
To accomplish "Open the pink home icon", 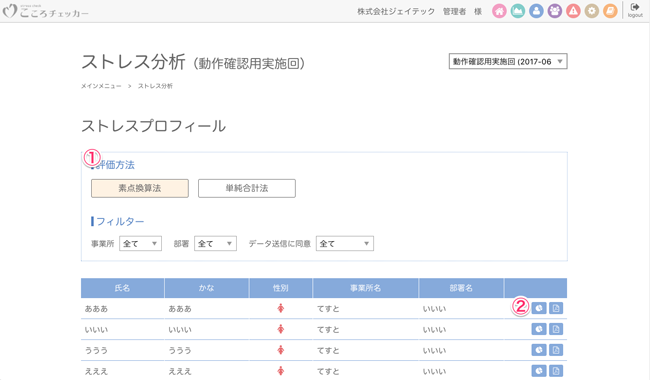I will pos(499,11).
